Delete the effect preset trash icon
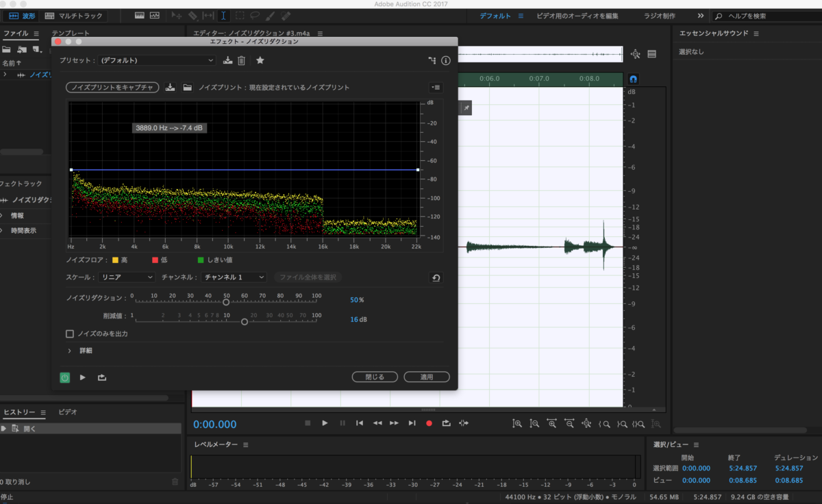 [x=241, y=60]
